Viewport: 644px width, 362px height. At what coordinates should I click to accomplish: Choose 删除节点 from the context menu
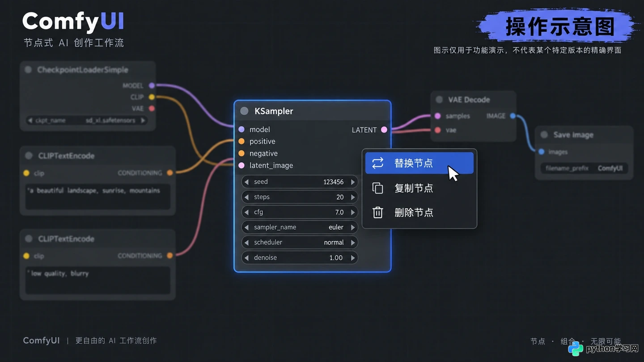click(419, 212)
